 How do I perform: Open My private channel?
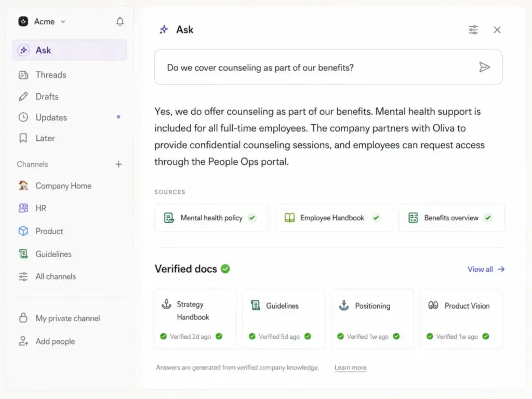click(x=70, y=318)
